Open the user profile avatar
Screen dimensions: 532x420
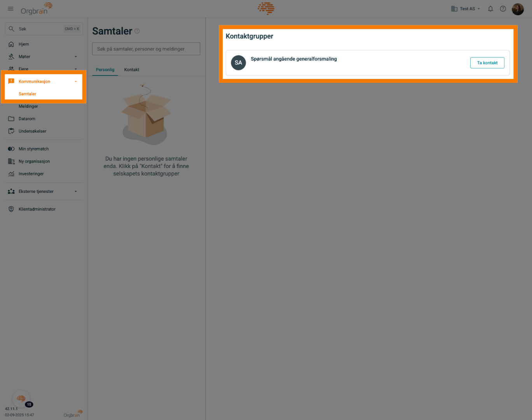point(518,9)
